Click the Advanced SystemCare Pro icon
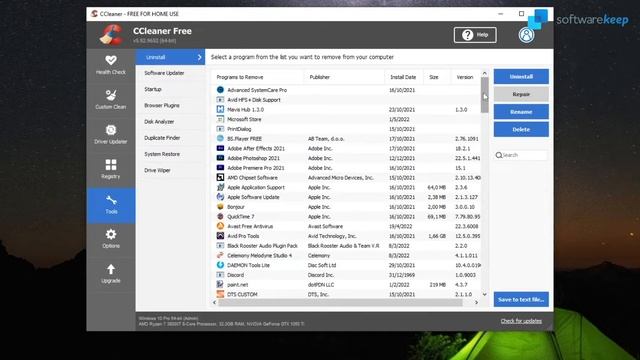The image size is (640, 360). coord(220,90)
